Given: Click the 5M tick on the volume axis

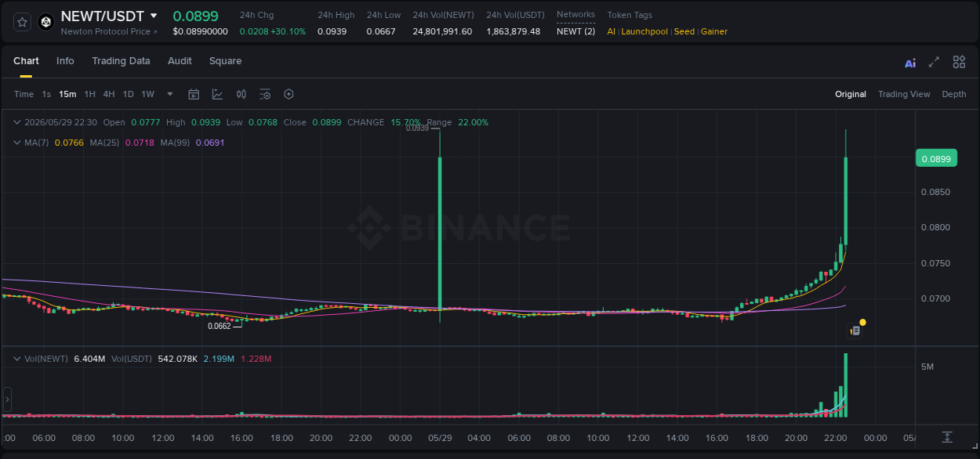Looking at the screenshot, I should pyautogui.click(x=927, y=367).
